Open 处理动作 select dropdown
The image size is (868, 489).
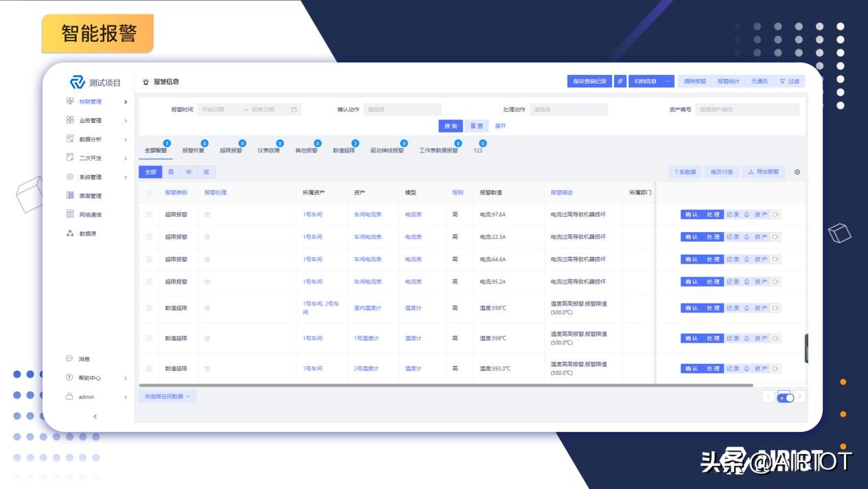tap(568, 109)
